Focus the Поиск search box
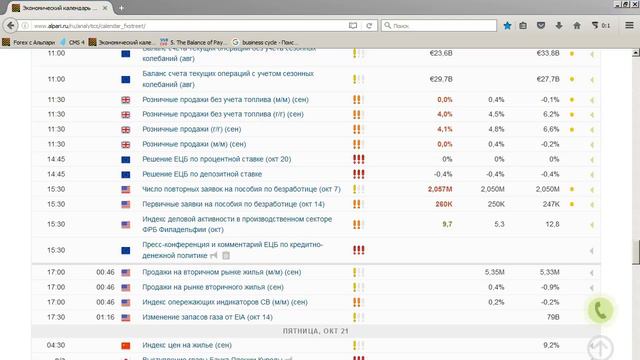This screenshot has height=360, width=640. pos(439,26)
